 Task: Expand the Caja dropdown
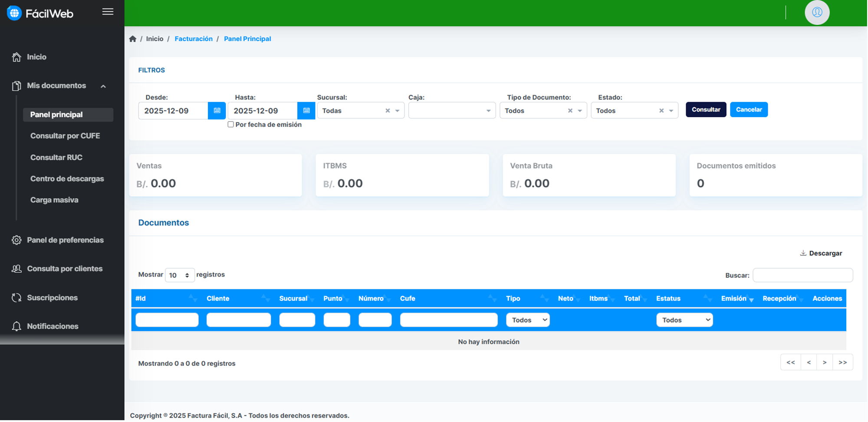point(488,111)
